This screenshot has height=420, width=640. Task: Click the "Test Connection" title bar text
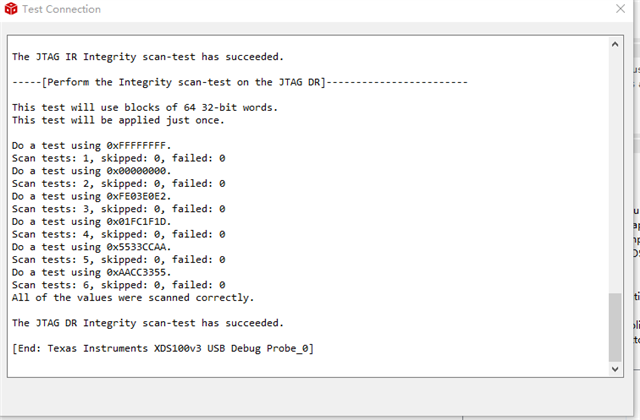tap(68, 10)
